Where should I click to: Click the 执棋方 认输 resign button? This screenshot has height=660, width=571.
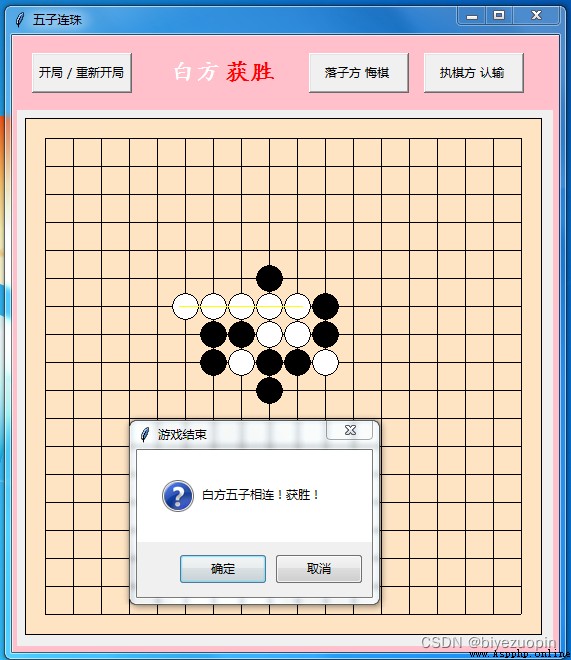(473, 72)
